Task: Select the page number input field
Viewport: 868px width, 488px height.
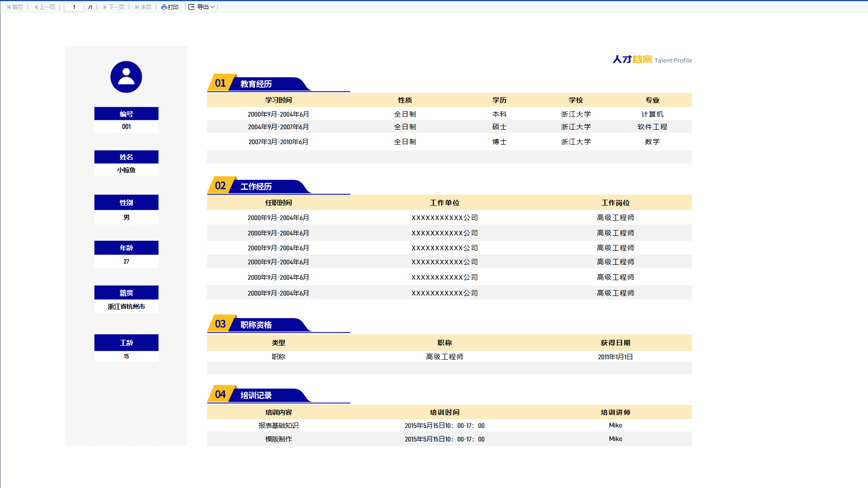Action: point(73,7)
